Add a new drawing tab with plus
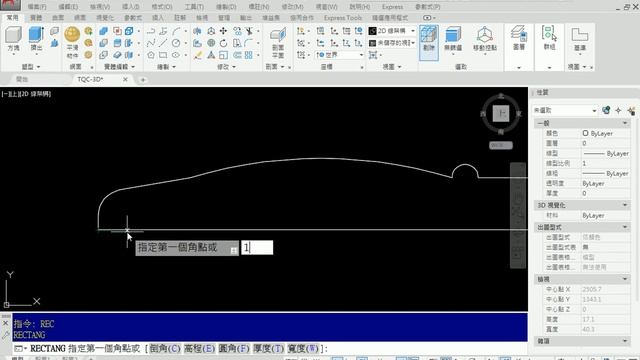The height and width of the screenshot is (360, 640). pos(143,80)
